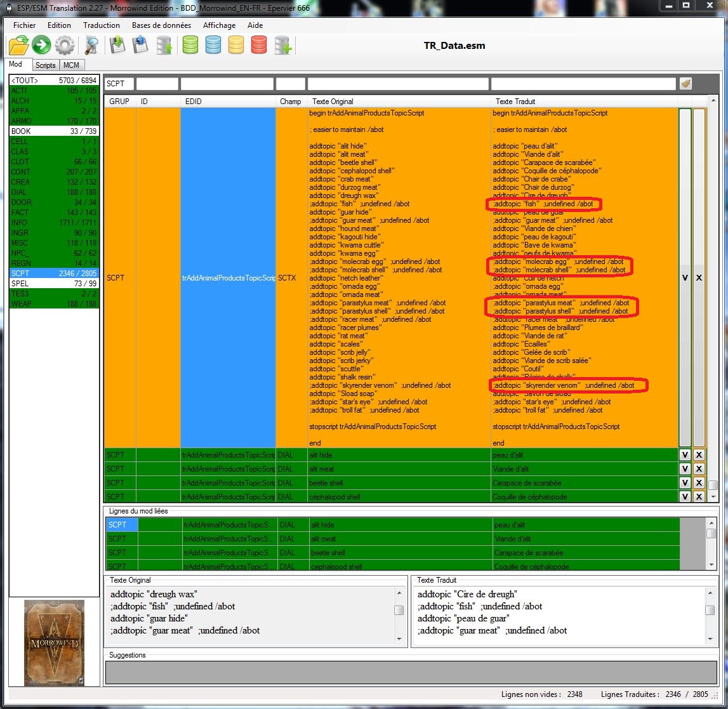Click inside the Texte Traduit edit box
Image resolution: width=728 pixels, height=709 pixels.
pyautogui.click(x=559, y=615)
